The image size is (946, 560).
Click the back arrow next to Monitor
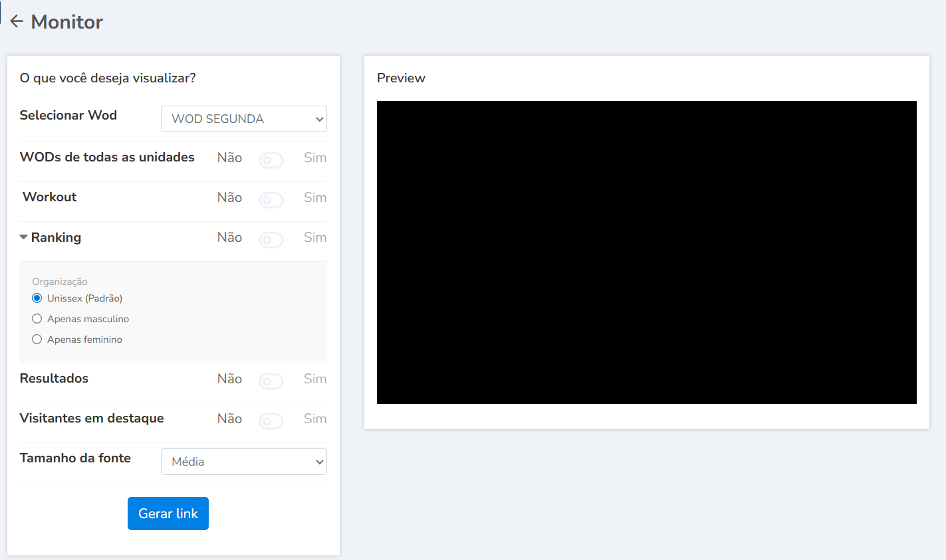click(x=17, y=21)
